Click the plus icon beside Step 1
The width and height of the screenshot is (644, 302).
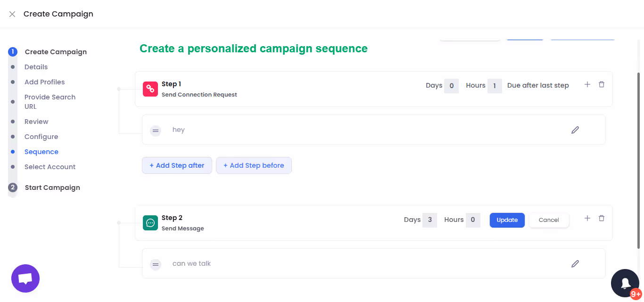(x=587, y=84)
